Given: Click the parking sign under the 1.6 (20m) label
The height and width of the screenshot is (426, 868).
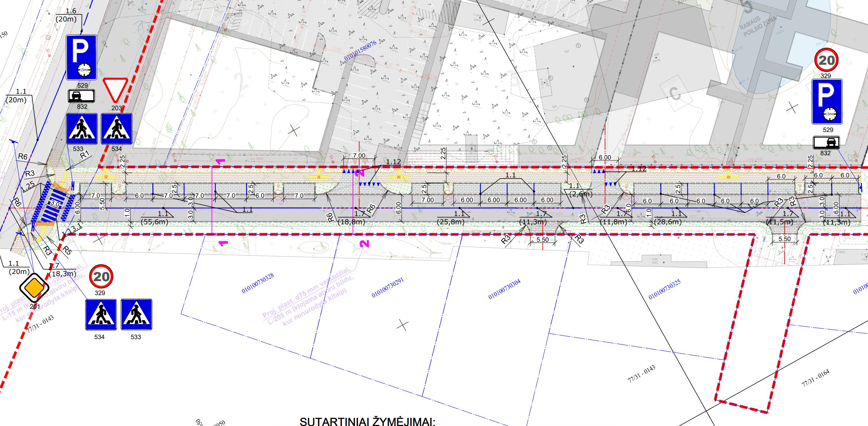Looking at the screenshot, I should [x=81, y=57].
